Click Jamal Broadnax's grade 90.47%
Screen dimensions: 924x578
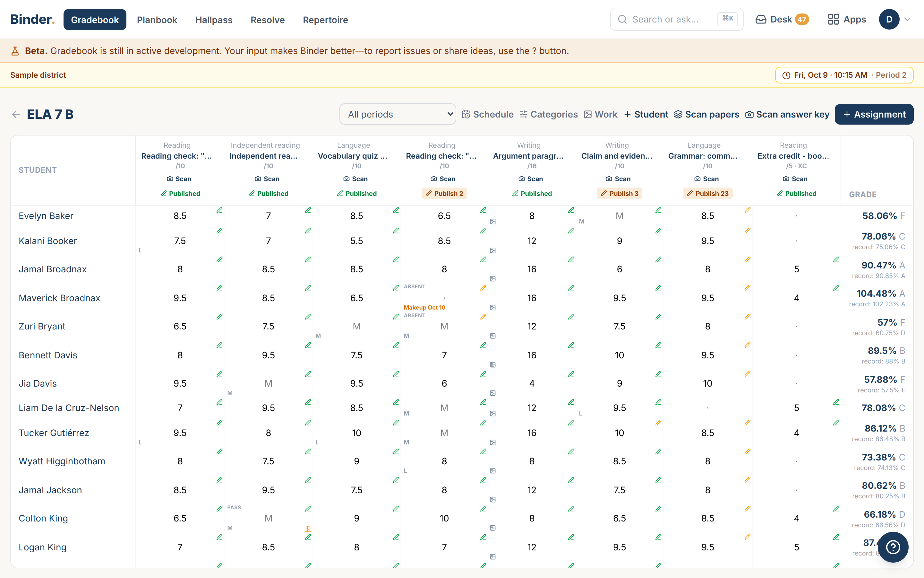[878, 265]
